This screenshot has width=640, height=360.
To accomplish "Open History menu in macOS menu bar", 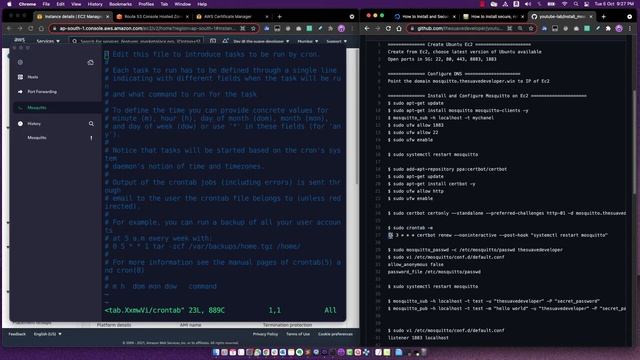I will coord(95,4).
